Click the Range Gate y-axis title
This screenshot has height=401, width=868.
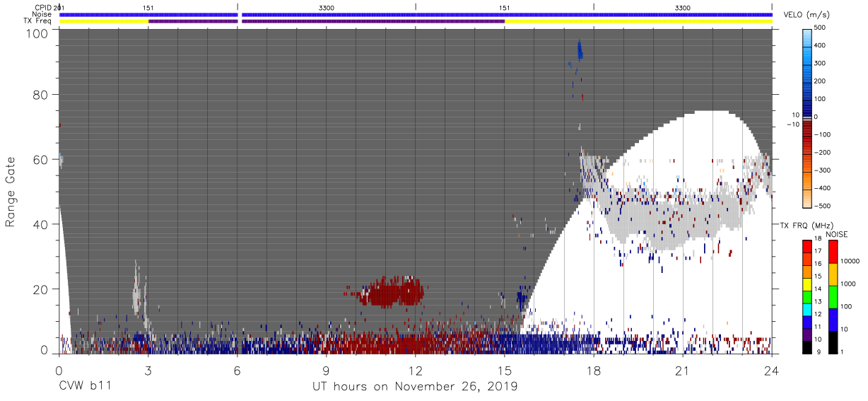(11, 192)
